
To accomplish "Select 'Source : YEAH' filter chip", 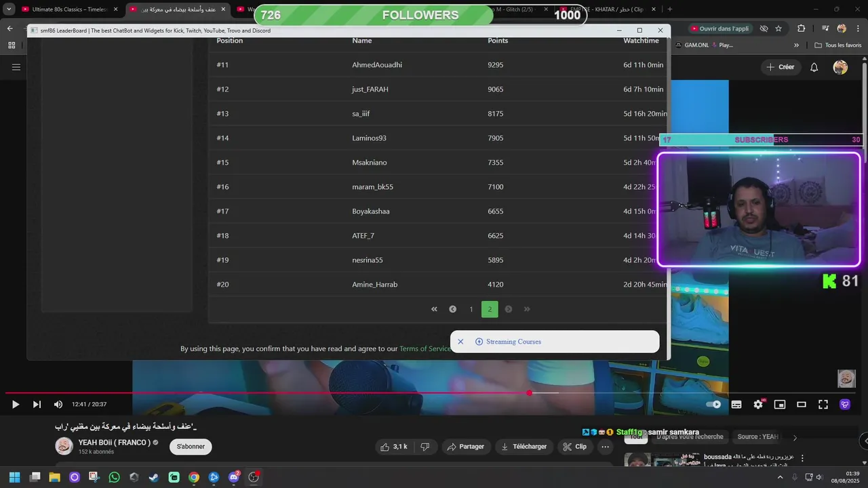I will click(757, 437).
